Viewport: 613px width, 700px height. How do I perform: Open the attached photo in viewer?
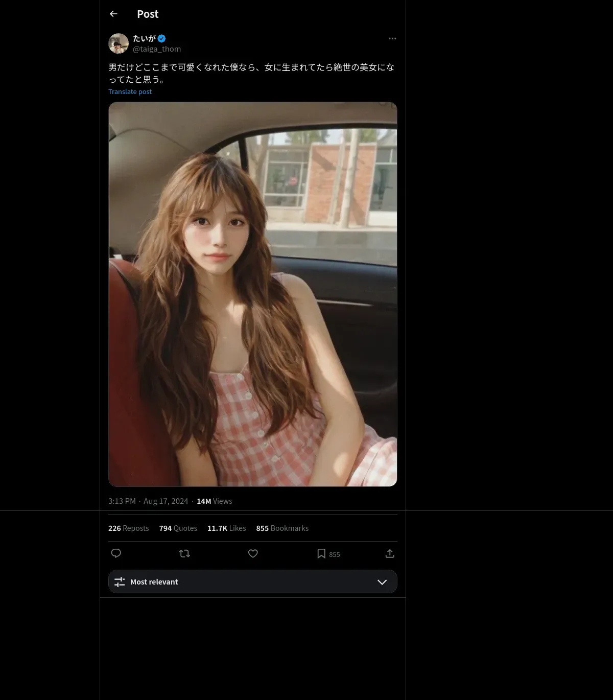252,294
